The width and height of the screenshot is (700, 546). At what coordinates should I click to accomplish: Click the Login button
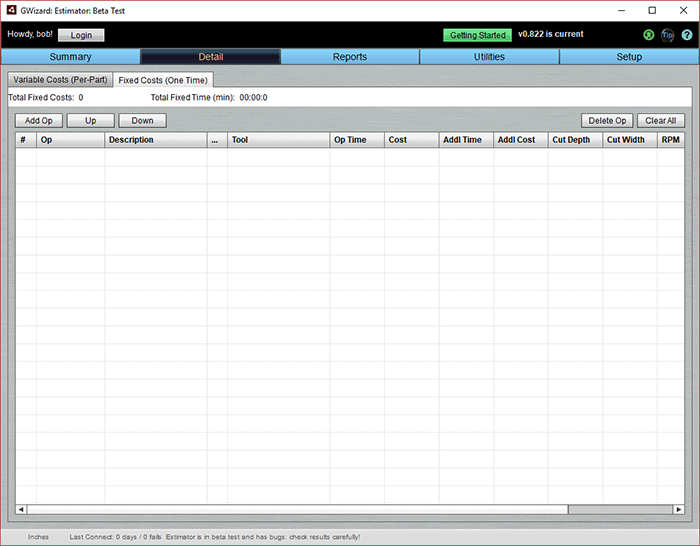81,35
